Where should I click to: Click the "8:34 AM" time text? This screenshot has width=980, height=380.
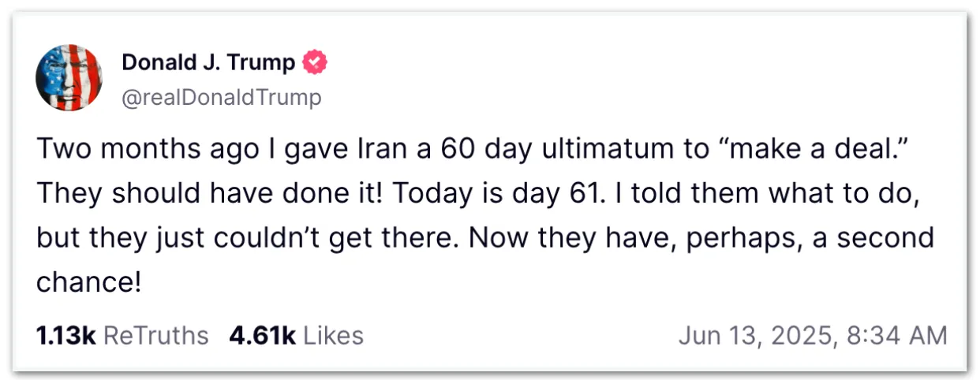pos(895,336)
